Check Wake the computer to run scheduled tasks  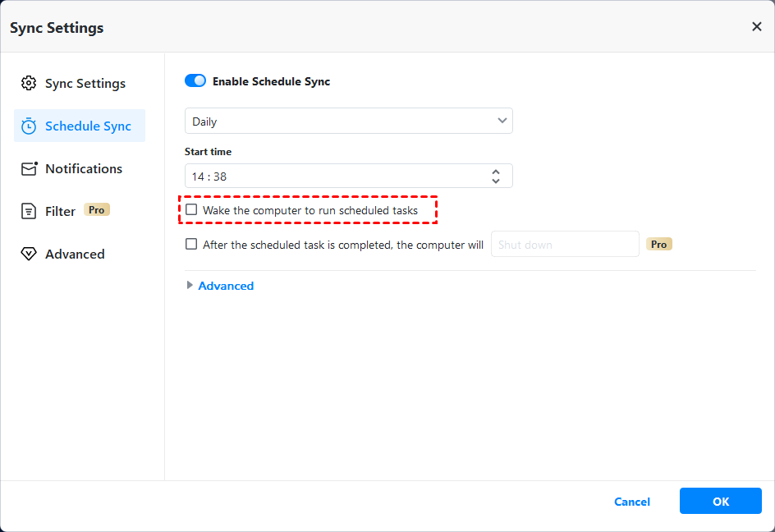coord(191,210)
